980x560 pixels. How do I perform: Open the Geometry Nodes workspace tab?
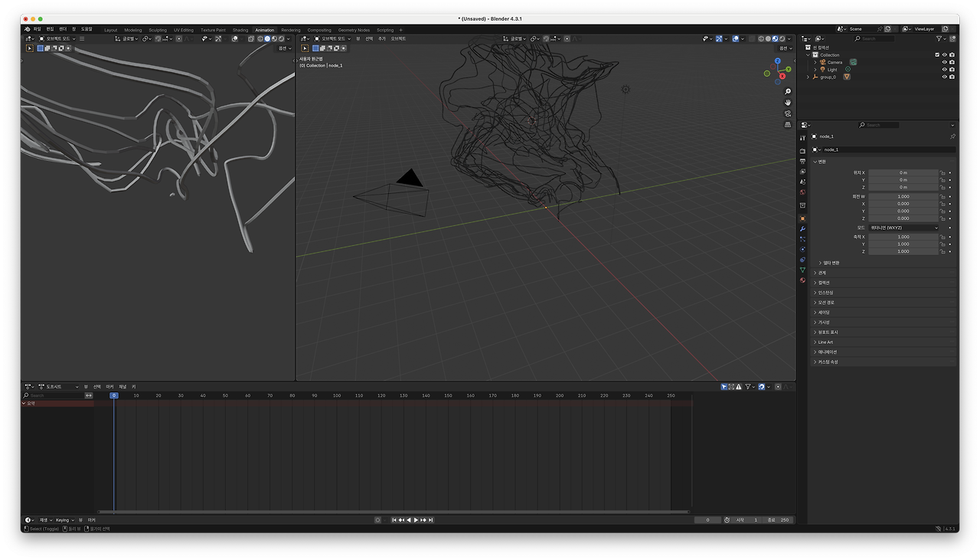coord(354,30)
